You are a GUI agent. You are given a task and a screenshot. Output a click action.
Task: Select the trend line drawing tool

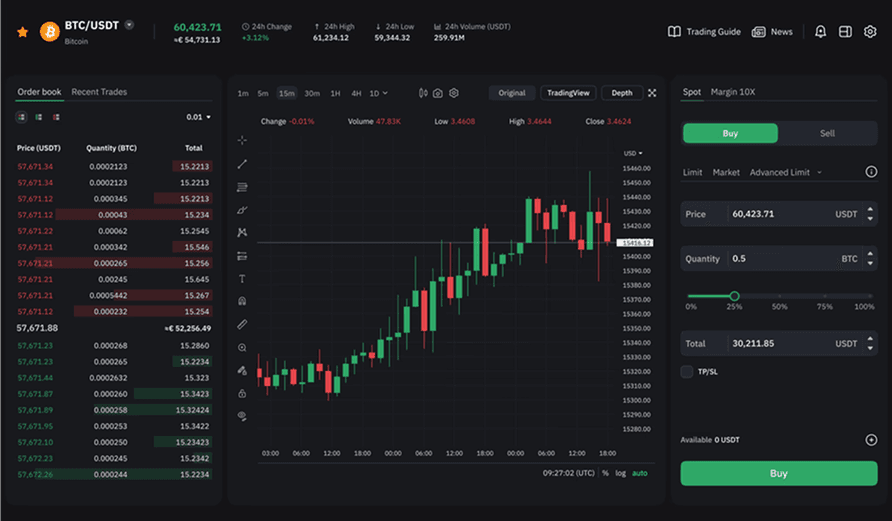click(242, 164)
